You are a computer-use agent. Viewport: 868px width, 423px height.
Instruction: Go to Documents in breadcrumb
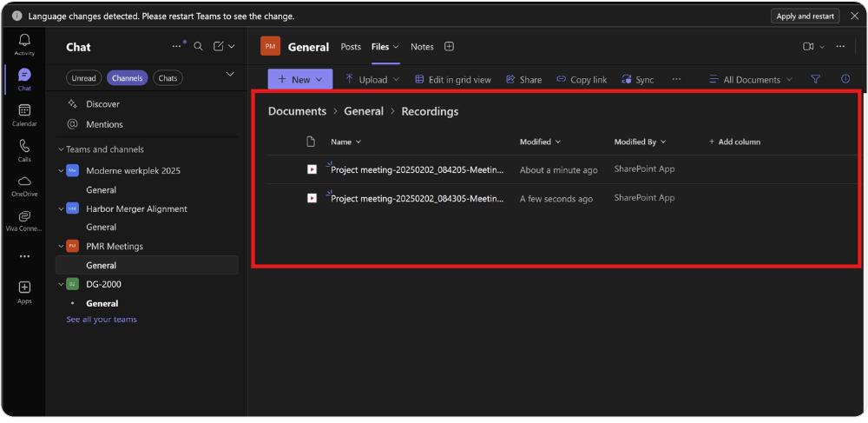click(x=297, y=111)
